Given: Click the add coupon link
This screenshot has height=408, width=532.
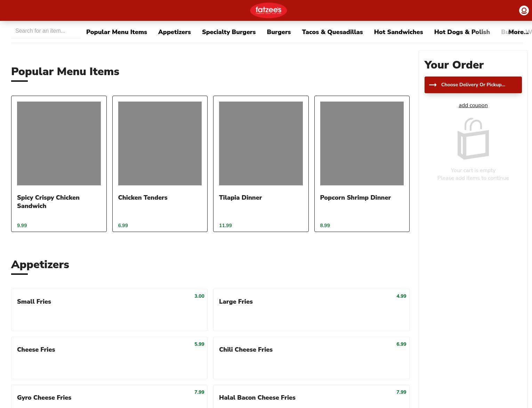Looking at the screenshot, I should tap(473, 105).
